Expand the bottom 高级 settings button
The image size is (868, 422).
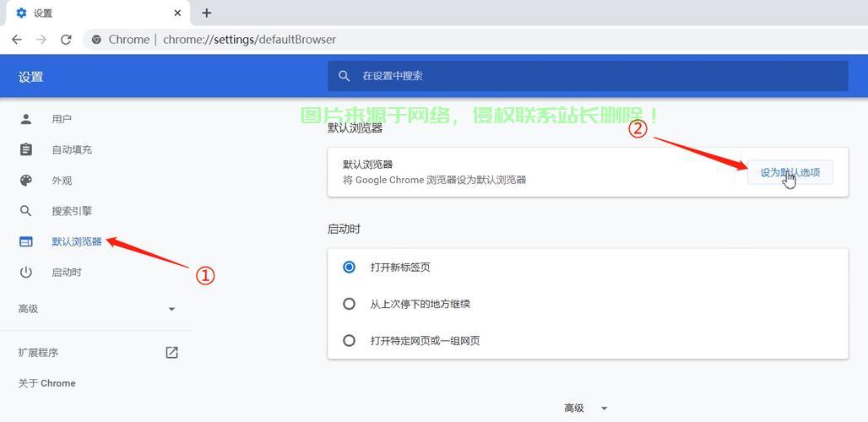(586, 408)
